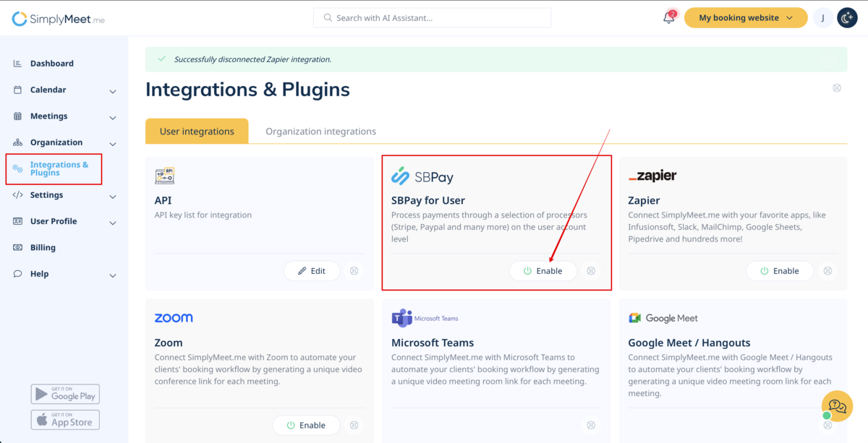Click the Successfully disconnected Zapier integration message
The width and height of the screenshot is (868, 443).
point(252,59)
